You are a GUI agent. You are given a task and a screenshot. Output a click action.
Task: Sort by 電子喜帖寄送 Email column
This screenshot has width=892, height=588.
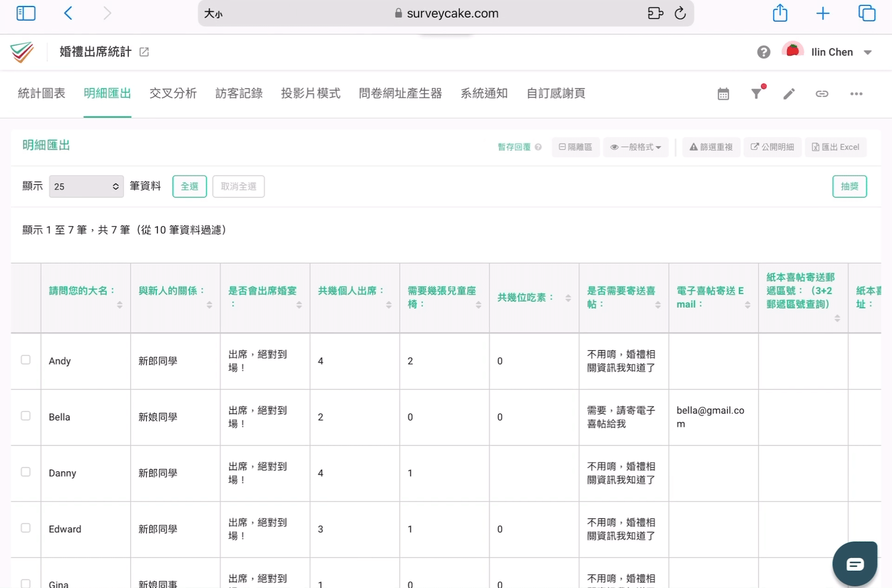pyautogui.click(x=748, y=305)
